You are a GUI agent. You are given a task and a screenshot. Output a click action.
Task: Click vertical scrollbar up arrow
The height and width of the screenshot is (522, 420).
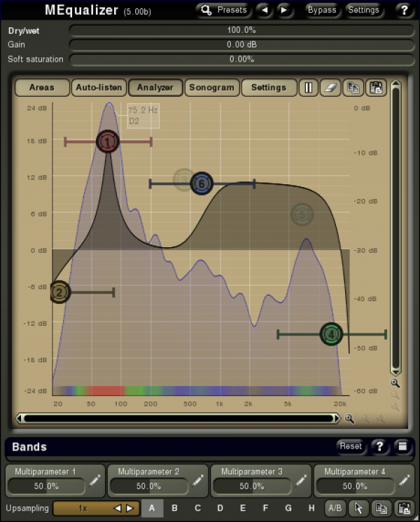point(395,83)
